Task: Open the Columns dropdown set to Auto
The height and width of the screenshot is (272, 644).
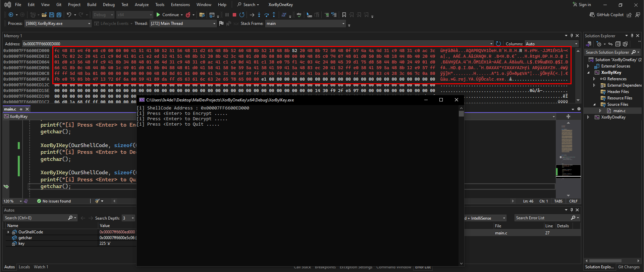Action: pos(551,44)
